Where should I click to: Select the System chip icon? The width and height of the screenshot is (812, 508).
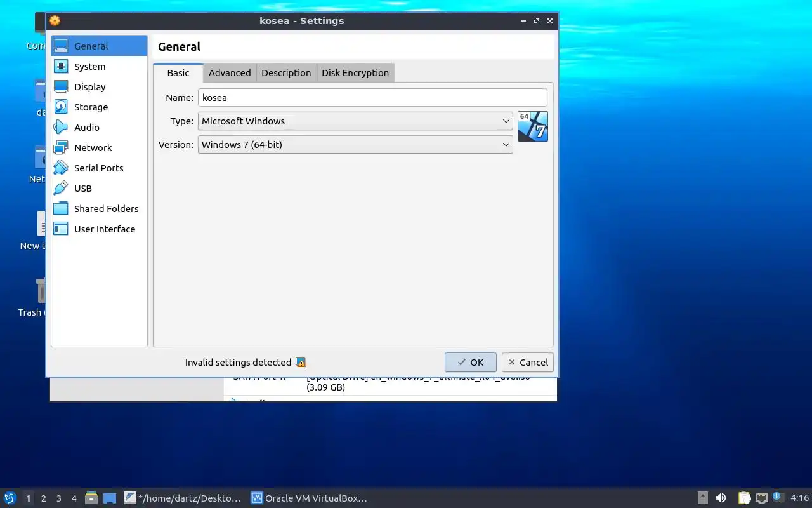click(x=61, y=66)
